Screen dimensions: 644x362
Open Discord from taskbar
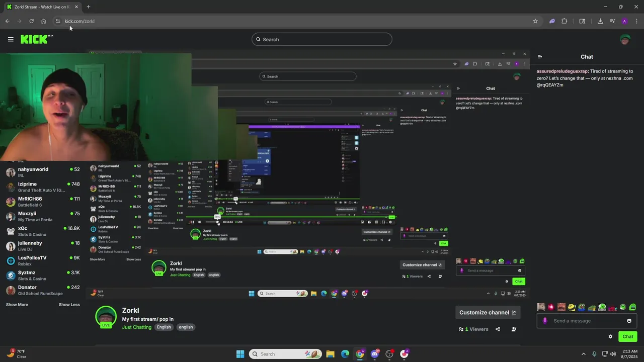click(x=375, y=354)
